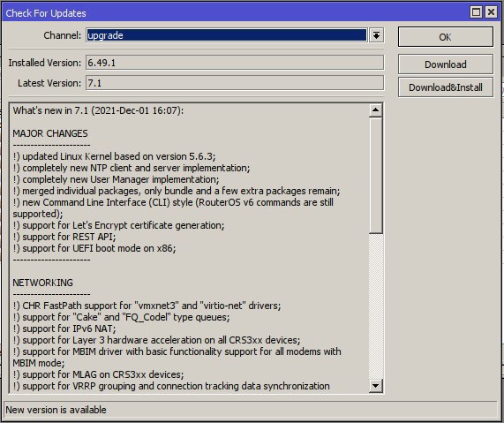
Task: Click the MAJOR CHANGES heading
Action: pyautogui.click(x=50, y=133)
